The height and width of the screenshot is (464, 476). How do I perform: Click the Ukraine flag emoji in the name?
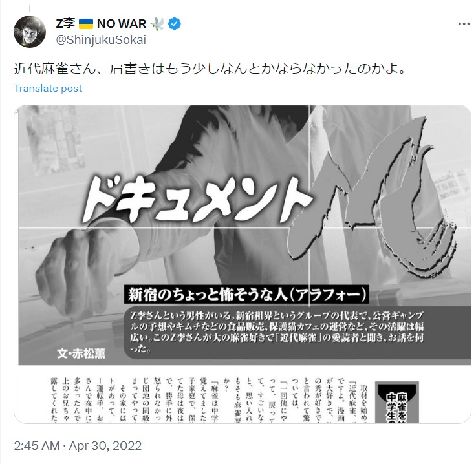click(86, 24)
